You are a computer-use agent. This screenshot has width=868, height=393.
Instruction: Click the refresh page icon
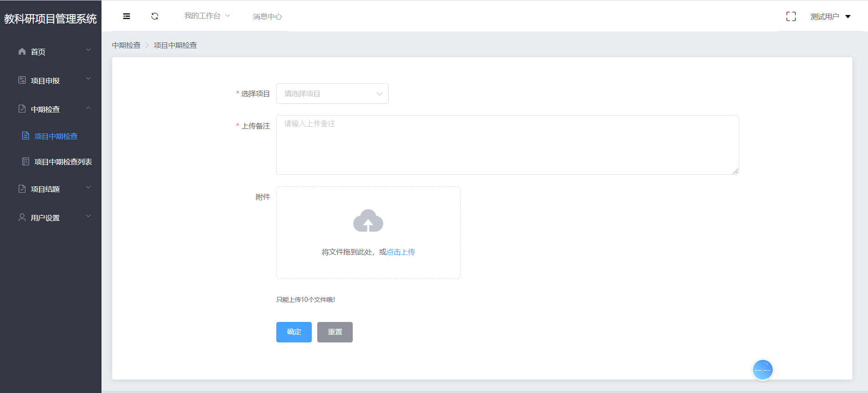pos(155,16)
